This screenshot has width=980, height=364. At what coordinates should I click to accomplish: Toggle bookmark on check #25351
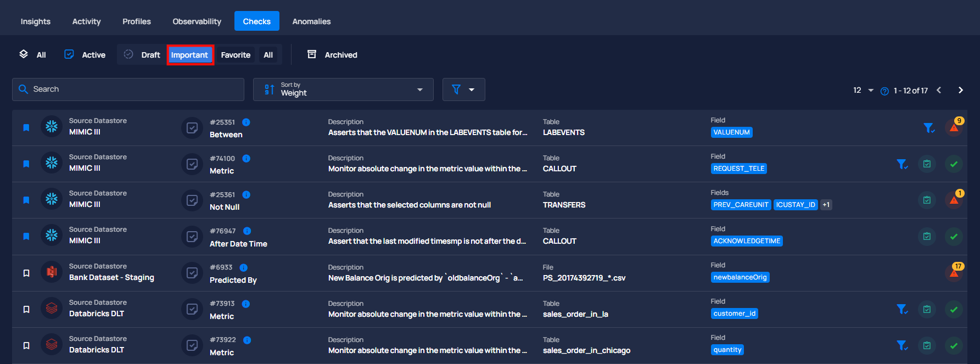(26, 127)
